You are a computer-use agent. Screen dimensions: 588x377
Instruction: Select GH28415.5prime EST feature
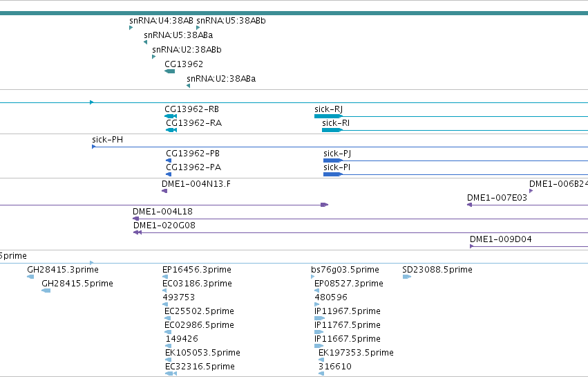[46, 291]
